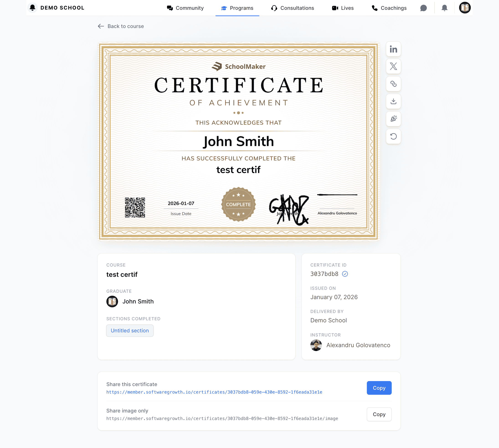This screenshot has height=448, width=499.
Task: Click the verified checkmark beside certificate ID
Action: click(345, 274)
